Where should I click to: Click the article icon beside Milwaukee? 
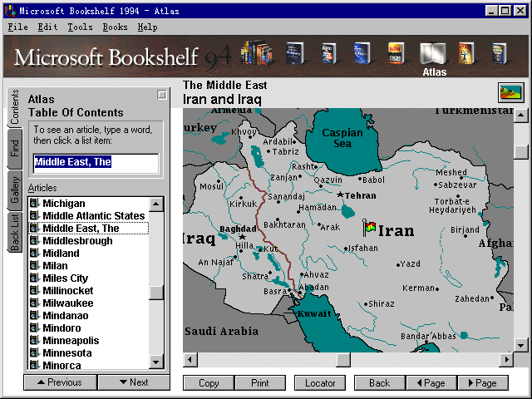click(34, 303)
